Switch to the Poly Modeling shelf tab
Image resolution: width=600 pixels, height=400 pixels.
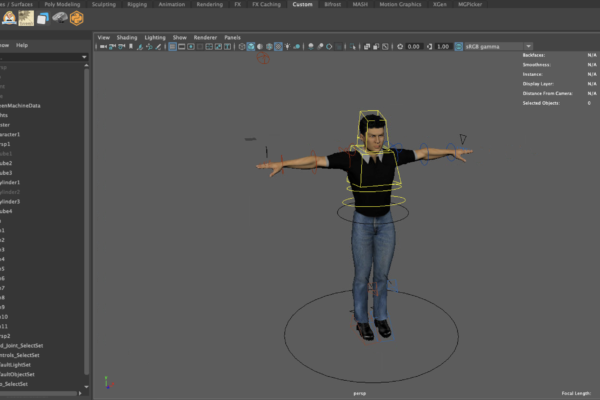[62, 4]
